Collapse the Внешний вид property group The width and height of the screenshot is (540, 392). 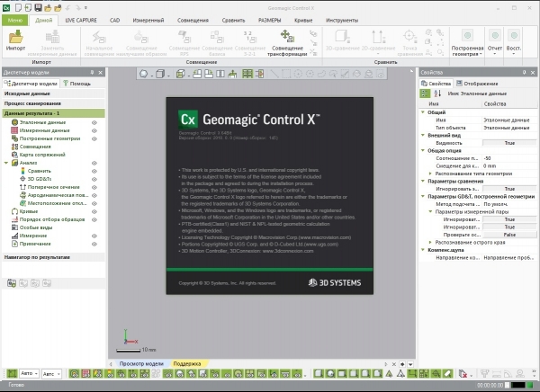click(423, 135)
